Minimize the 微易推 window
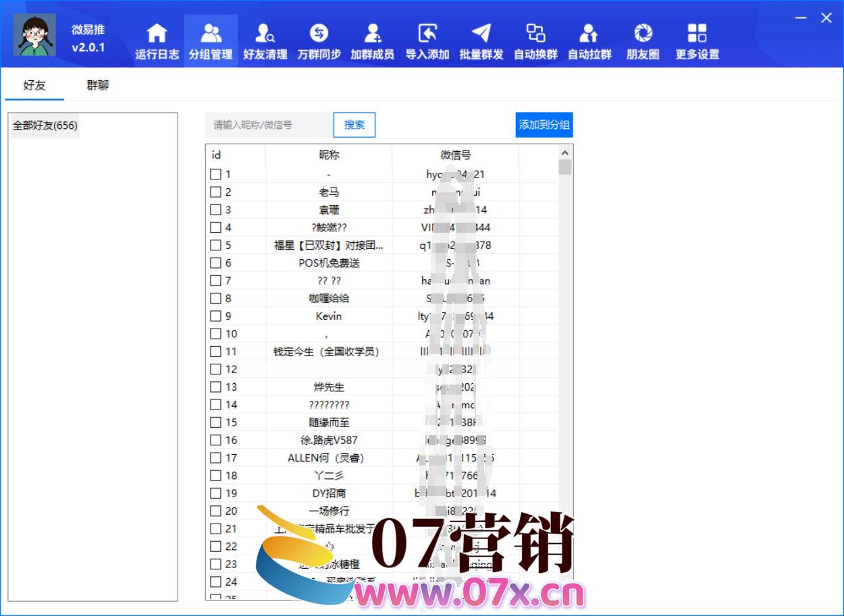Screen dimensions: 844x616 click(x=801, y=18)
